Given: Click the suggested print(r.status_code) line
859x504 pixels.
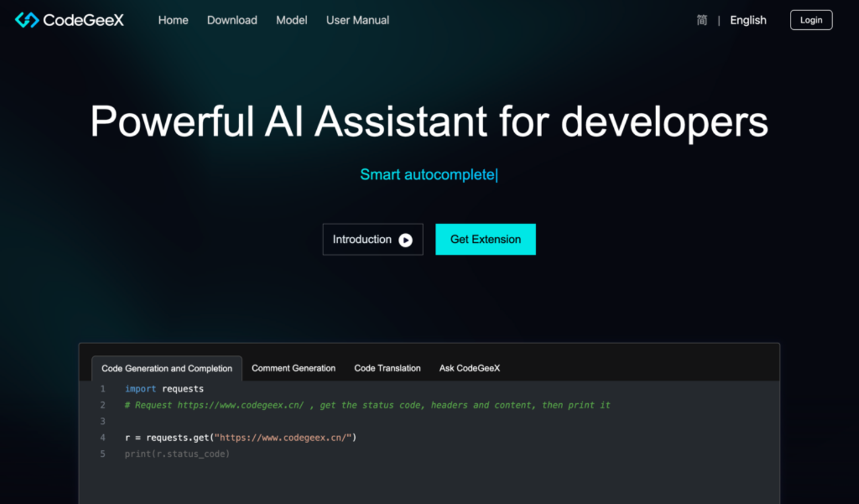Looking at the screenshot, I should point(177,454).
